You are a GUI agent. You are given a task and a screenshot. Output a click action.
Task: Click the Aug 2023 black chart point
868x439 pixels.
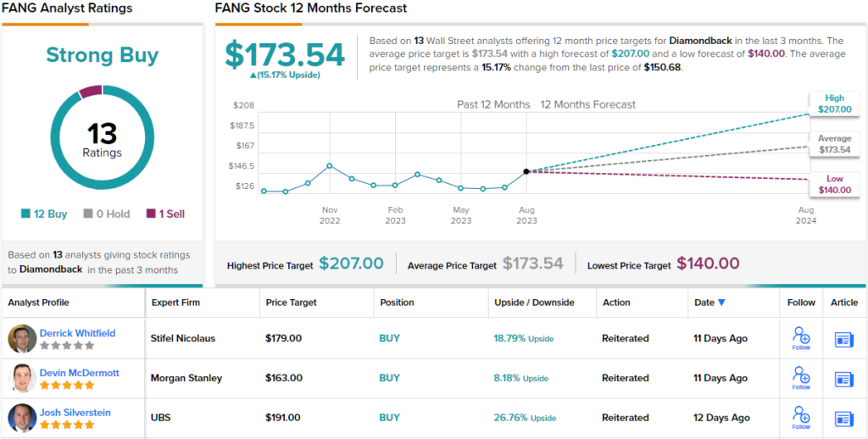click(526, 171)
